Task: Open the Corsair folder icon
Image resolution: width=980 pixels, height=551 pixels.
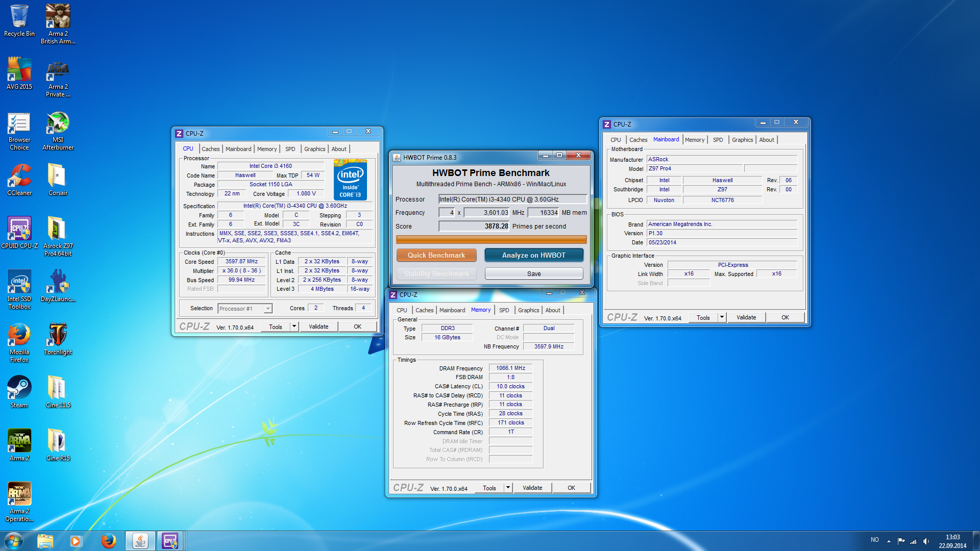Action: 58,180
